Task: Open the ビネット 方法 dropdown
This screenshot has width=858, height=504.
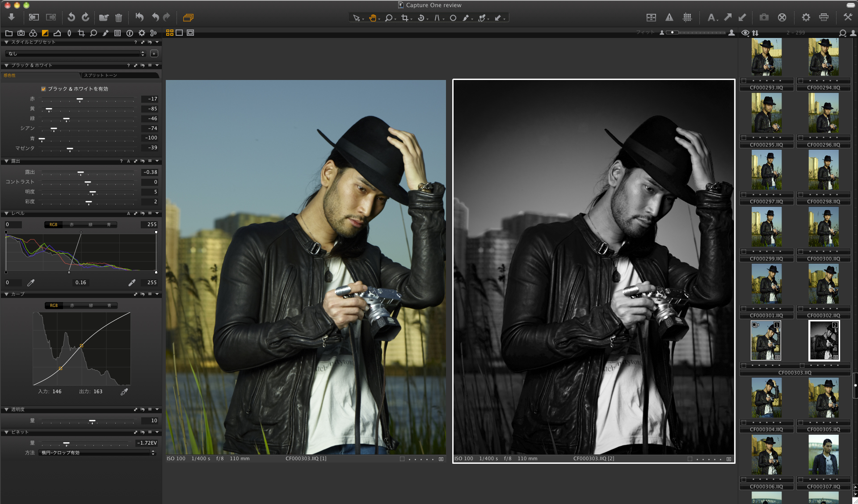Action: coord(97,453)
